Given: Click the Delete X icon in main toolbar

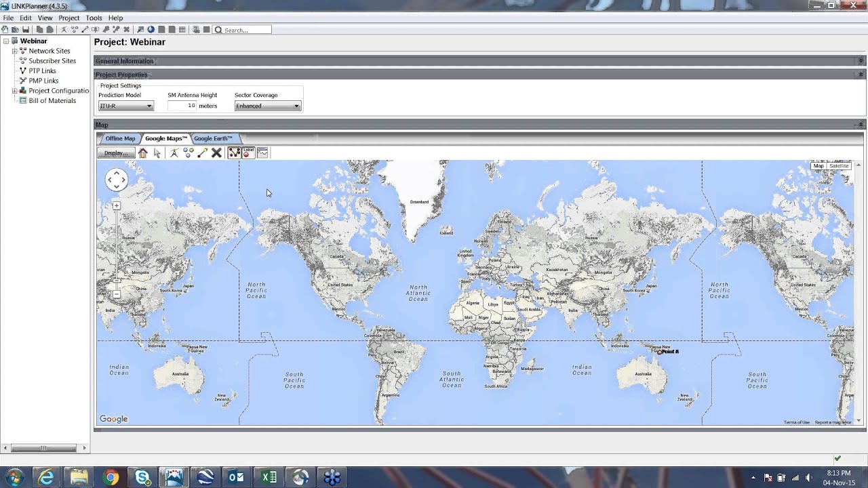Looking at the screenshot, I should coord(126,30).
